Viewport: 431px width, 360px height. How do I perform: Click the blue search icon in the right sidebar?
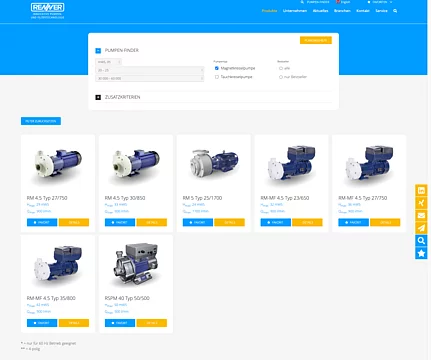tap(421, 241)
